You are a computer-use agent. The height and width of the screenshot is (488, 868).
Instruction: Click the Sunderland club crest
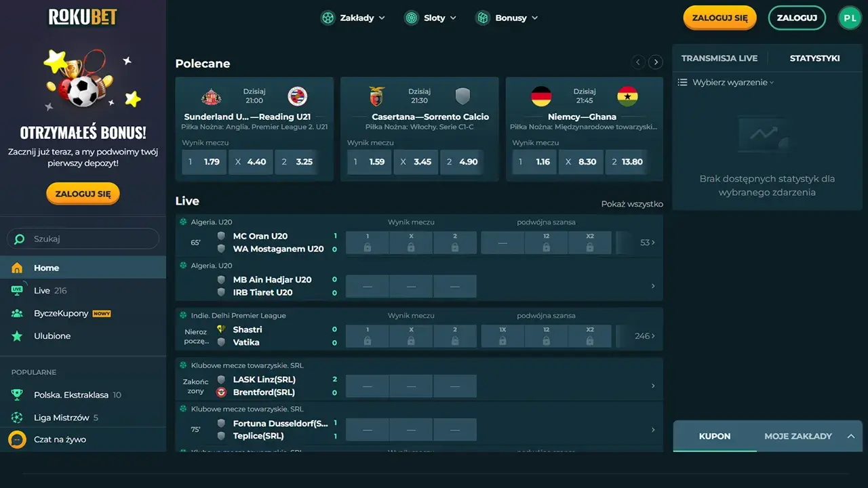tap(212, 96)
